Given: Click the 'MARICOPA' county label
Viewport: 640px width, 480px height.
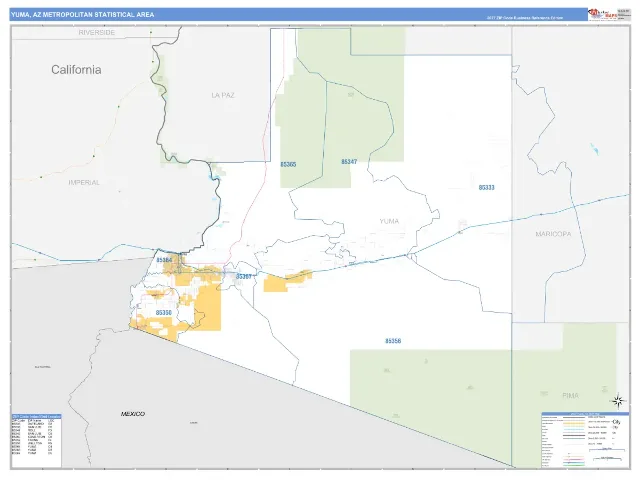Looking at the screenshot, I should [553, 234].
